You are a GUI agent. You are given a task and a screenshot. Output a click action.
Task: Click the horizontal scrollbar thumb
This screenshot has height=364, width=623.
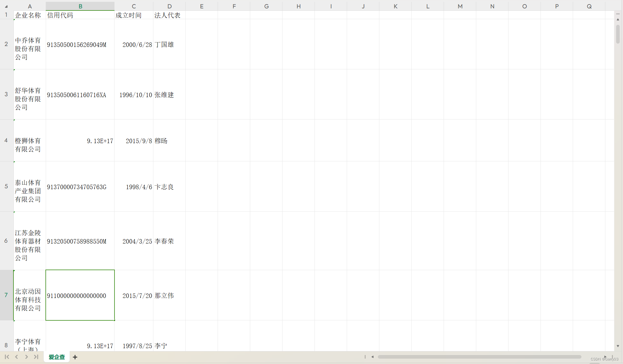[479, 357]
